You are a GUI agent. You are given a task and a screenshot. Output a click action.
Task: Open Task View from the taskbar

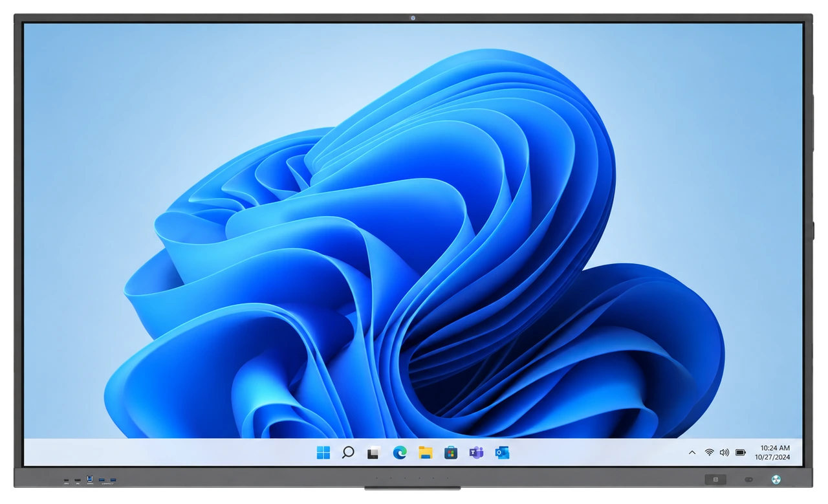click(x=373, y=454)
